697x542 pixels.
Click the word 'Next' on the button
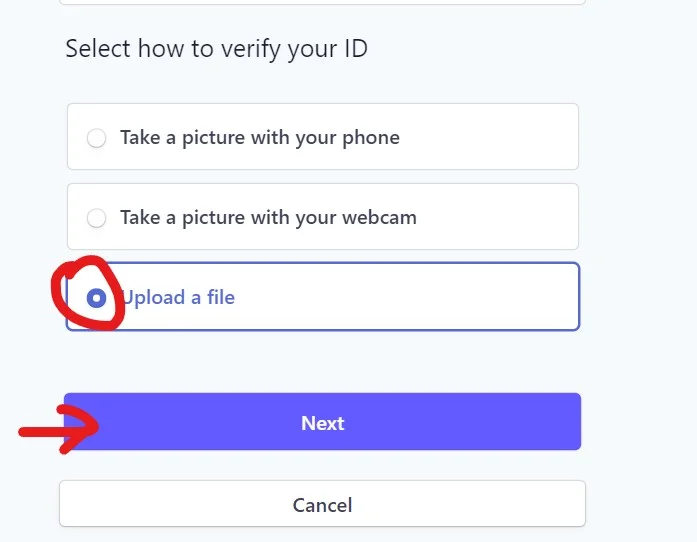[x=322, y=423]
